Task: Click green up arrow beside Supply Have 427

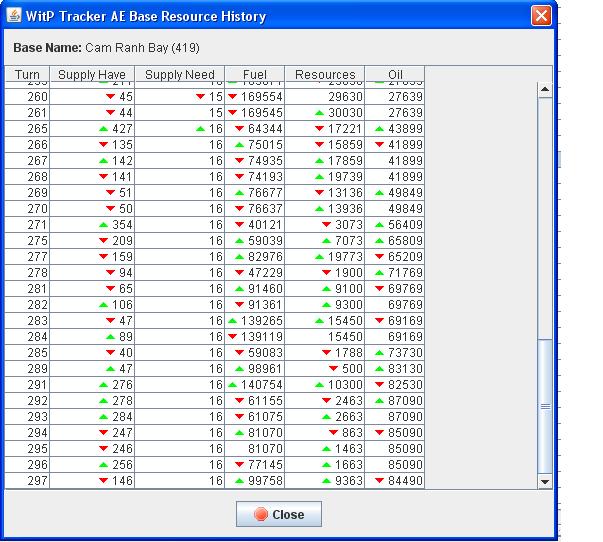Action: click(x=103, y=129)
